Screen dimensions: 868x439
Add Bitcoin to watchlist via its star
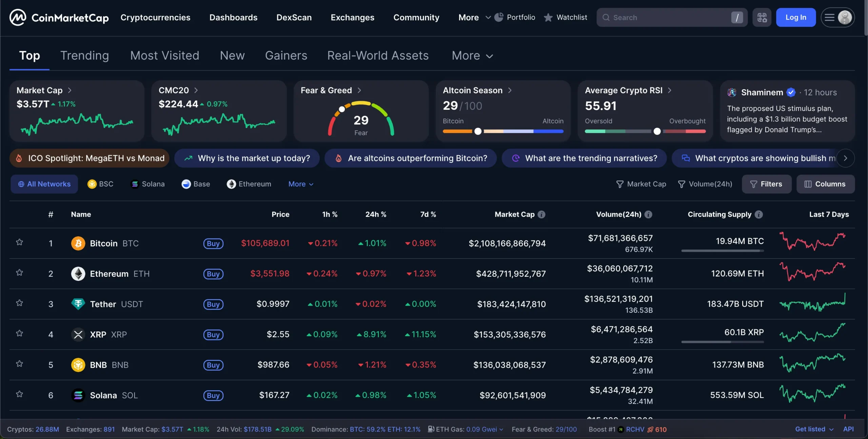click(19, 242)
